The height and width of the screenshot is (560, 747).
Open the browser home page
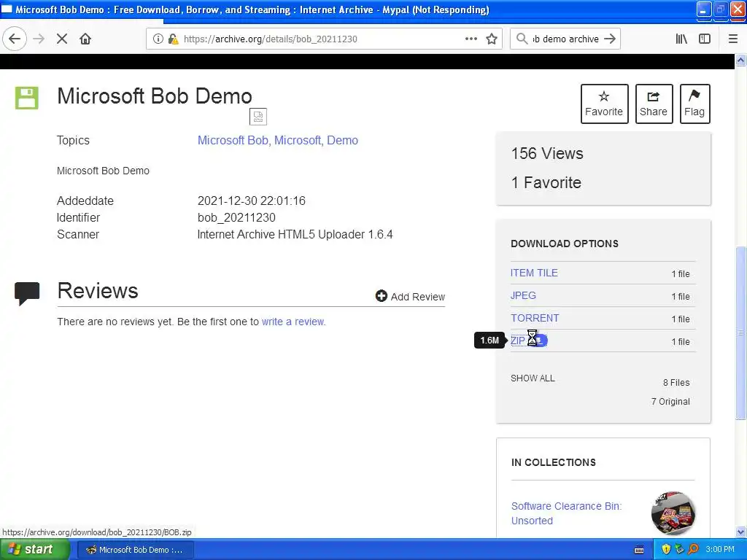(x=85, y=39)
